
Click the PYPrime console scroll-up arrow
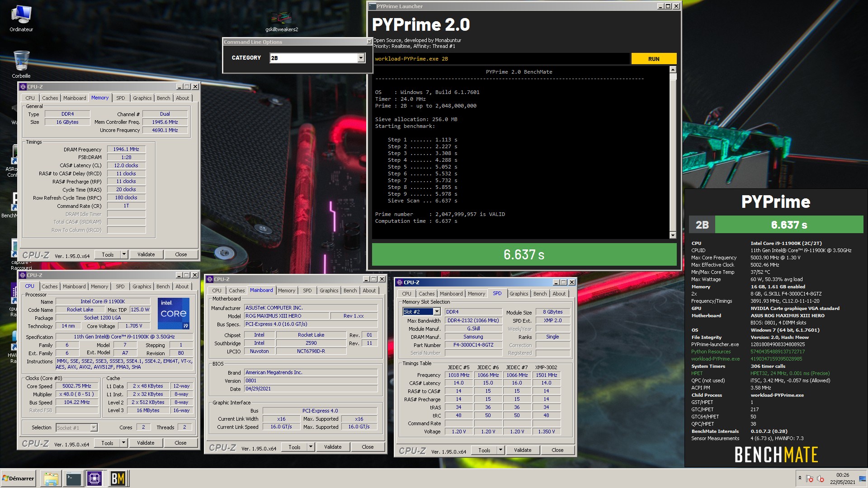click(673, 70)
